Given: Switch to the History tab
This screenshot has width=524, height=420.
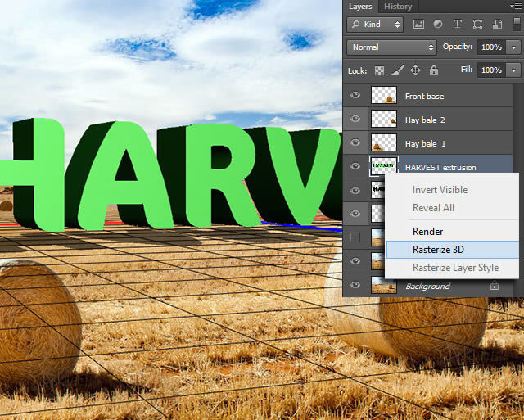Looking at the screenshot, I should pyautogui.click(x=398, y=7).
